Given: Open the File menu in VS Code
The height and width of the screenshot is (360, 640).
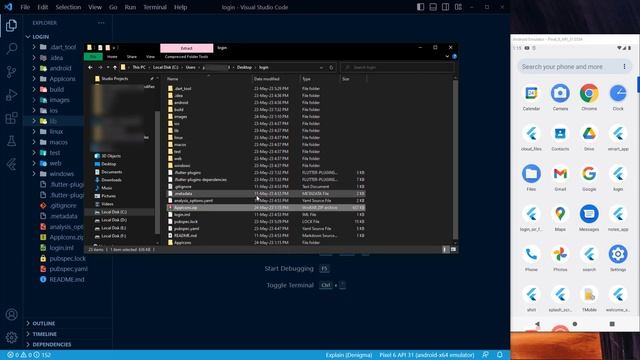Looking at the screenshot, I should pyautogui.click(x=25, y=7).
